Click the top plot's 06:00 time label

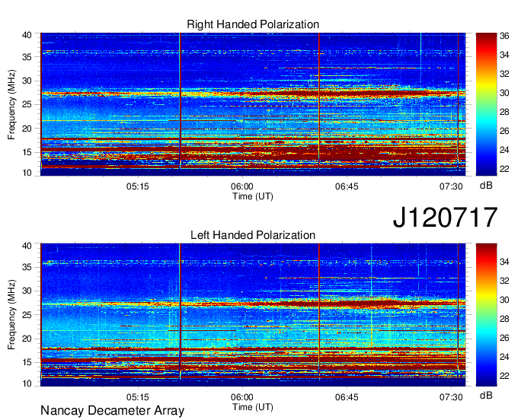(x=241, y=186)
